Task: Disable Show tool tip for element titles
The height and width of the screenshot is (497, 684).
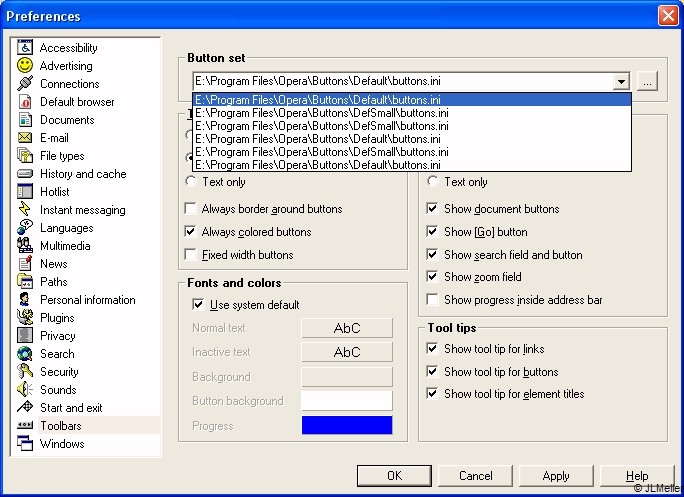Action: click(432, 394)
